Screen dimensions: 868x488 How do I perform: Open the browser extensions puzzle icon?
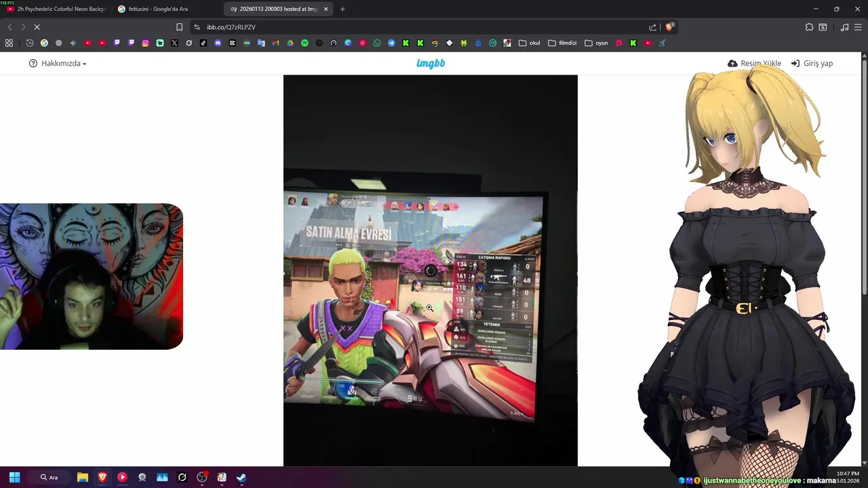(x=809, y=27)
